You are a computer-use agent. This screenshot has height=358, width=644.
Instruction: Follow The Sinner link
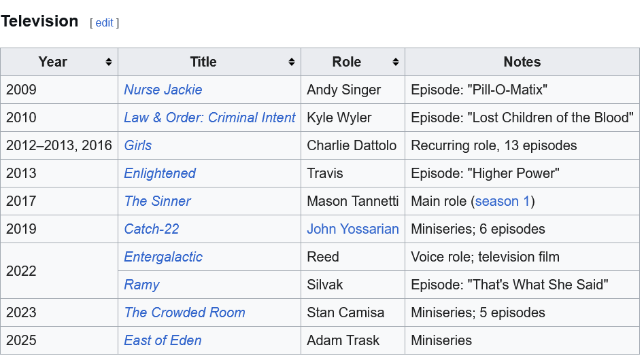(157, 201)
